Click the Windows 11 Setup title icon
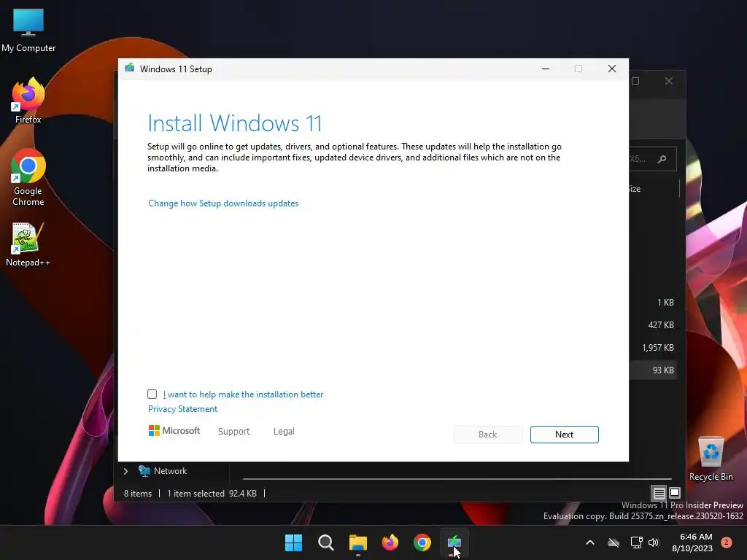The image size is (747, 560). [x=130, y=68]
